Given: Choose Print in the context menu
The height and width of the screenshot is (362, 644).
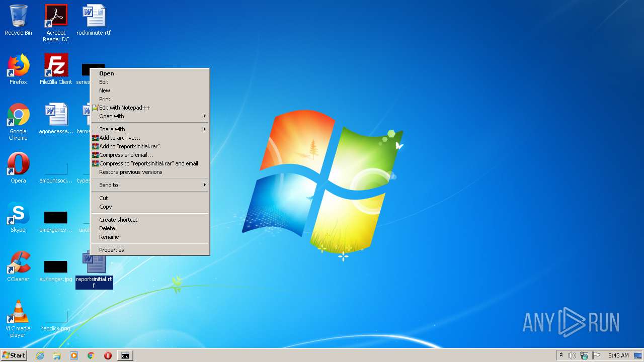Looking at the screenshot, I should 150,99.
